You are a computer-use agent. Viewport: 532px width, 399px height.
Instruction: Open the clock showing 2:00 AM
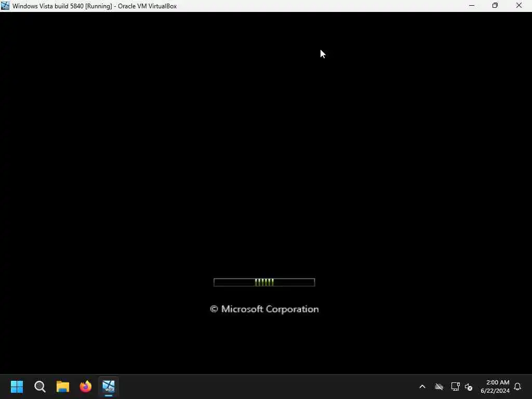click(x=495, y=387)
